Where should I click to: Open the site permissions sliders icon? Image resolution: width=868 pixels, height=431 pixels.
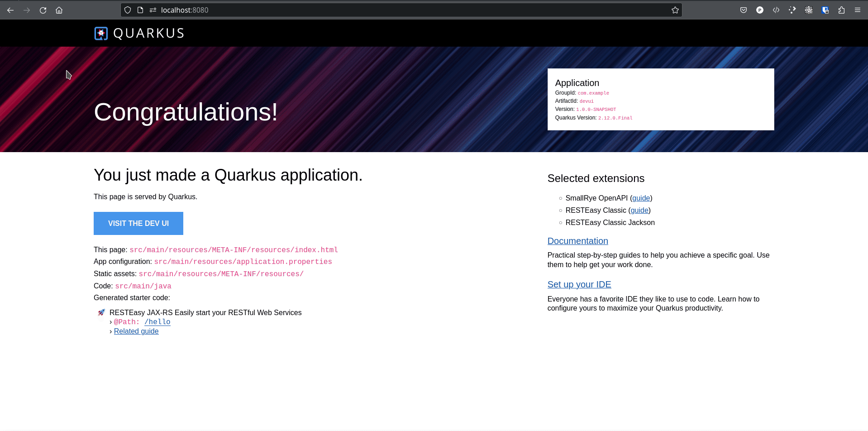tap(153, 10)
